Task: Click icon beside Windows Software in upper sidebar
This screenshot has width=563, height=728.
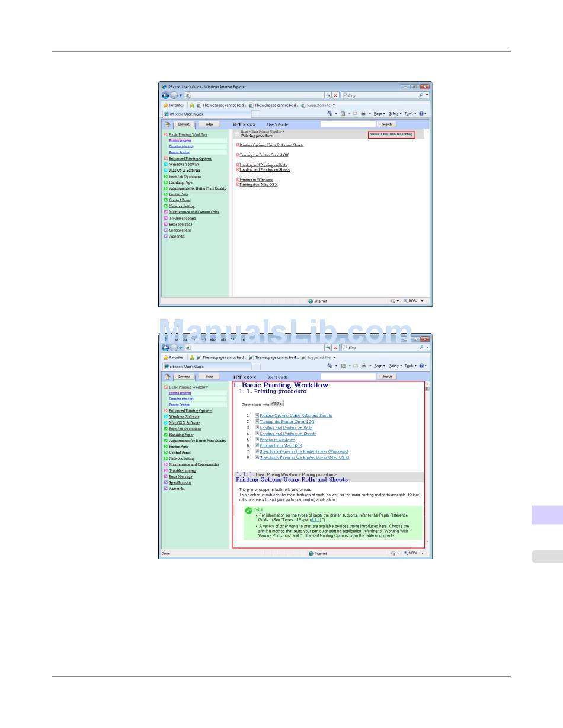Action: point(166,165)
